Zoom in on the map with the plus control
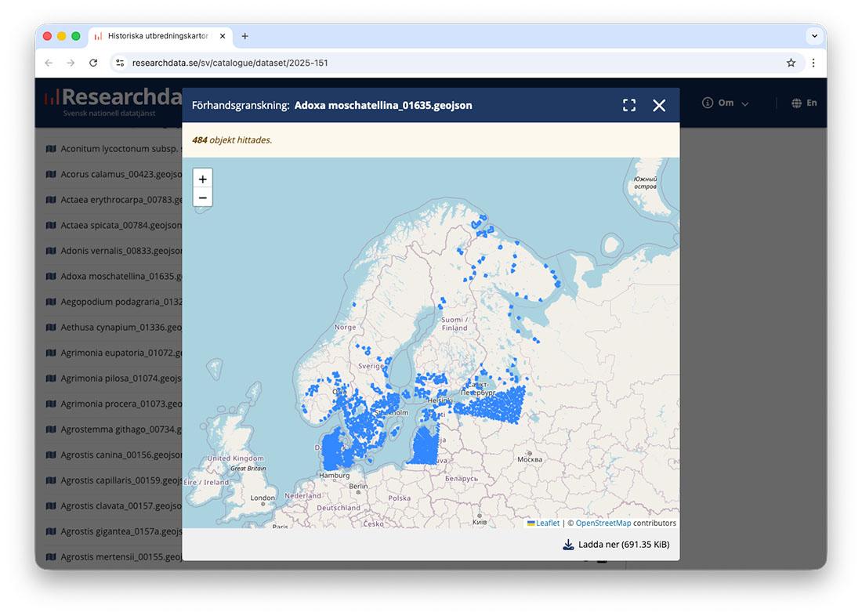 coord(202,179)
